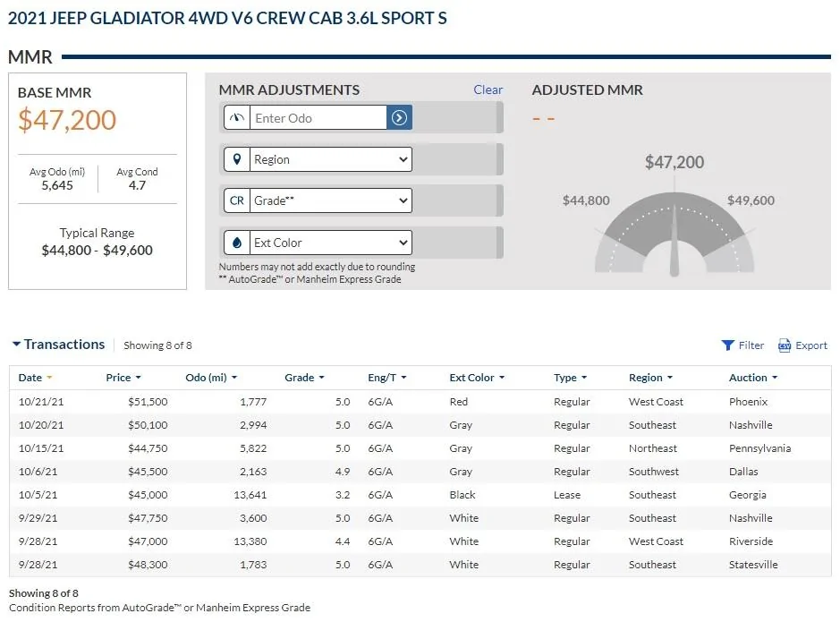Click the 3.2 grade cell
This screenshot has height=622, width=840.
[343, 495]
